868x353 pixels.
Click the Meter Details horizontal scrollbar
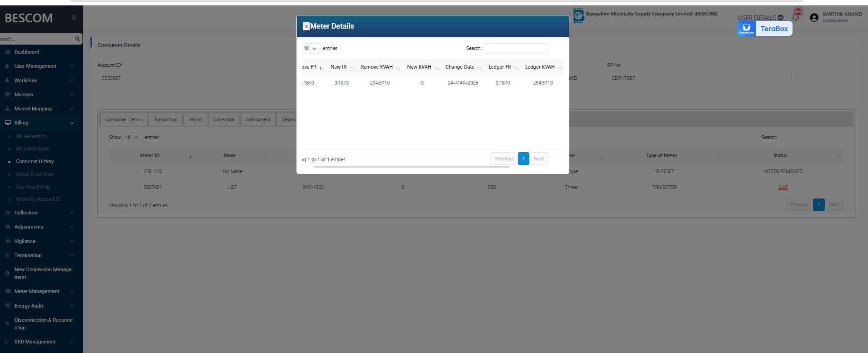[x=411, y=167]
